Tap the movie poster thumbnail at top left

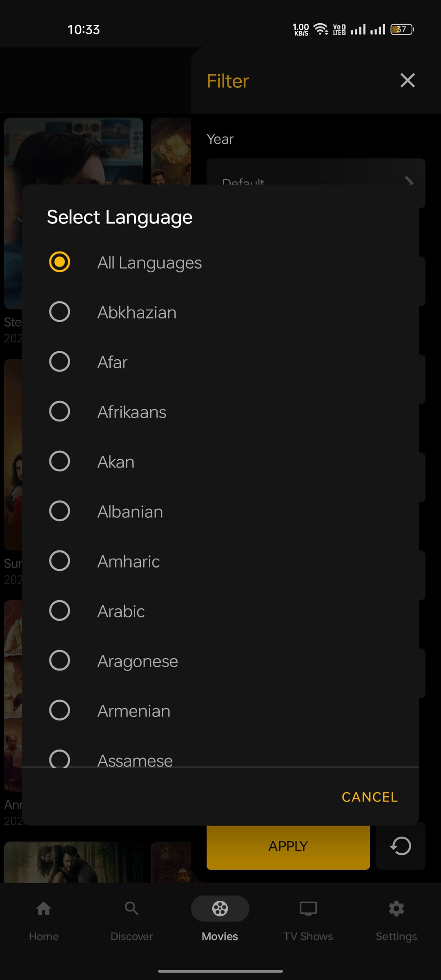[73, 151]
